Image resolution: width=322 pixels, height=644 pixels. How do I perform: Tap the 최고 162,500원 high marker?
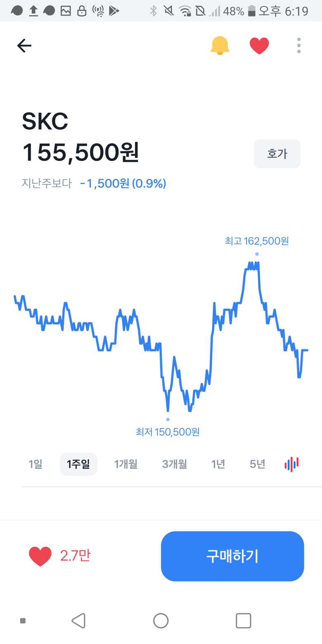click(x=257, y=241)
